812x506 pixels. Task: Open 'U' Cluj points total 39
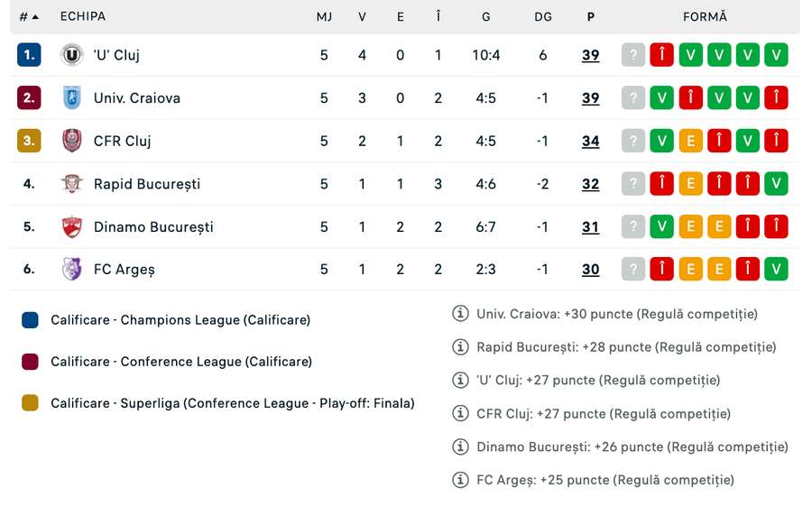(x=590, y=55)
